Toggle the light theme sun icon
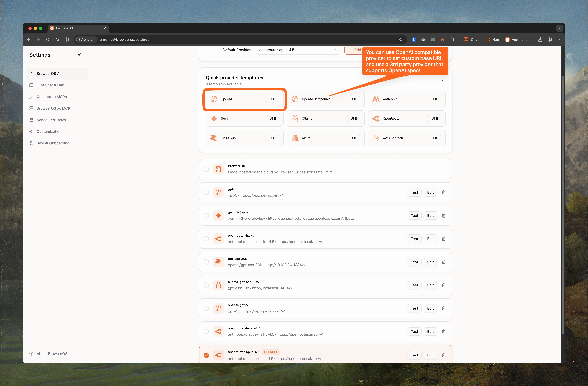 click(79, 55)
